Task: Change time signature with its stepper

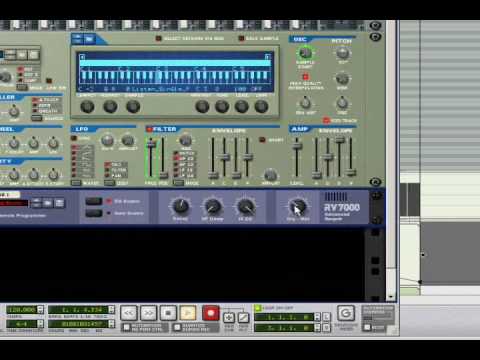Action: (x=40, y=324)
